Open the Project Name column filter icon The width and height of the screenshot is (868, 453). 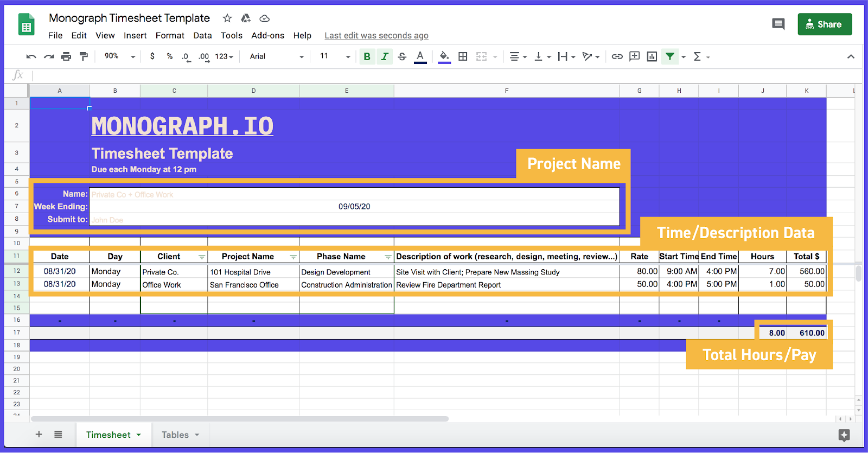(x=293, y=257)
